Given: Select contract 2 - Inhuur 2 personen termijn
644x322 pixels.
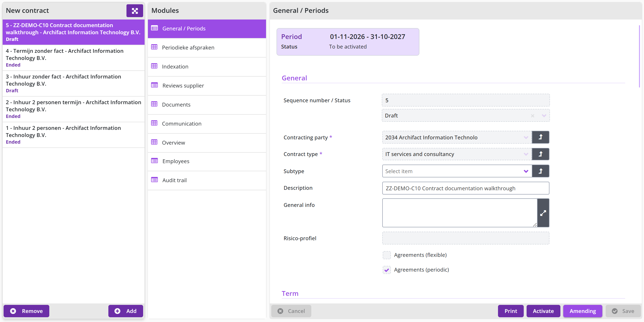Looking at the screenshot, I should click(74, 109).
